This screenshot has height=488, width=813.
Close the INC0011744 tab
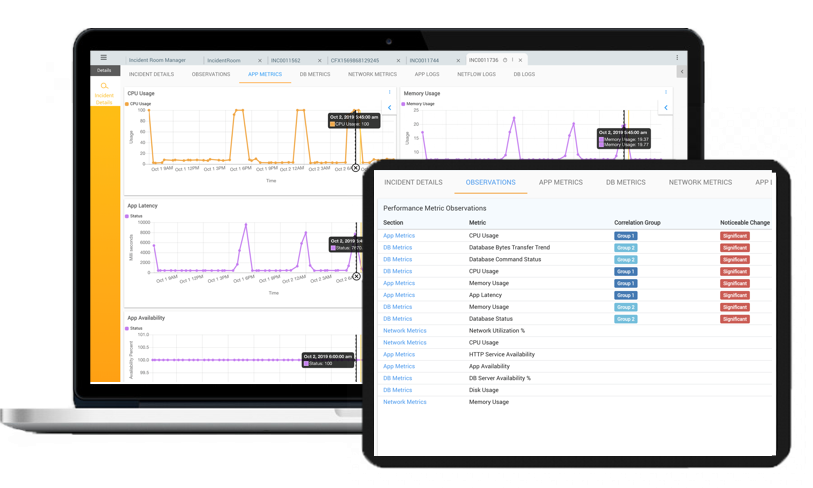click(x=458, y=61)
